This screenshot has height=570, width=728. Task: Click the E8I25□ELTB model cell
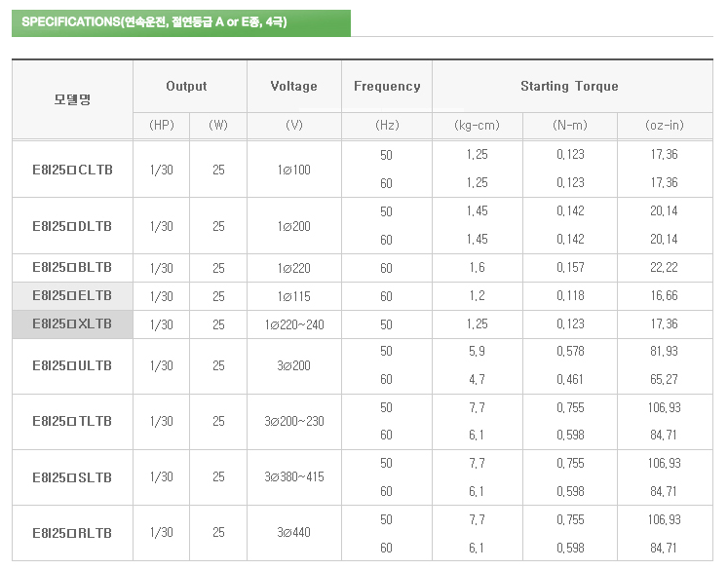(72, 296)
